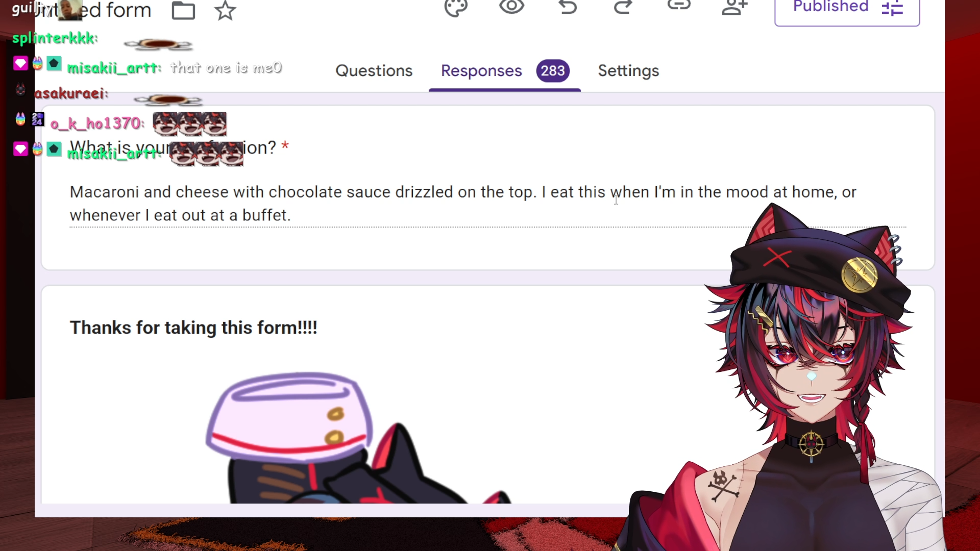Image resolution: width=980 pixels, height=551 pixels.
Task: Click the 283 responses count badge
Action: [x=553, y=71]
